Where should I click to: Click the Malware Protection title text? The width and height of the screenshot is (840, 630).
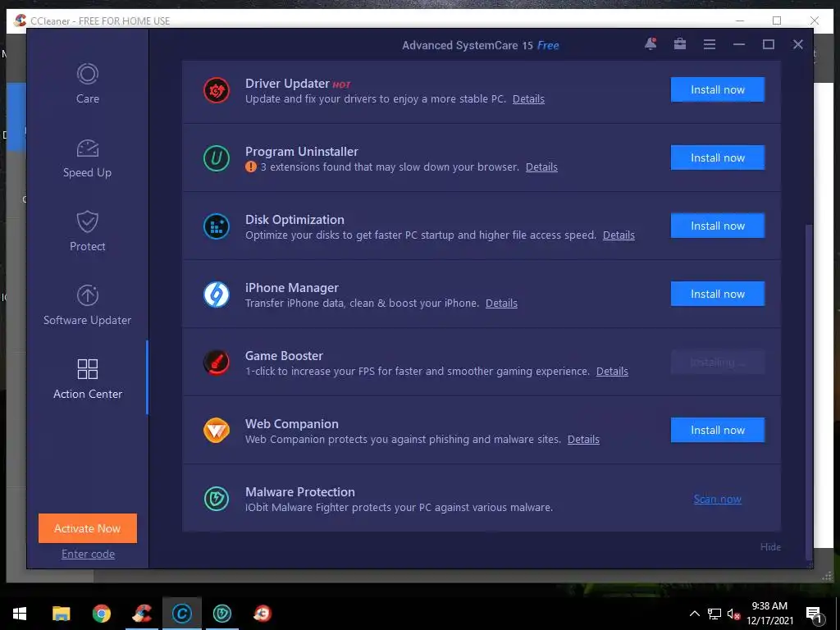pos(300,492)
